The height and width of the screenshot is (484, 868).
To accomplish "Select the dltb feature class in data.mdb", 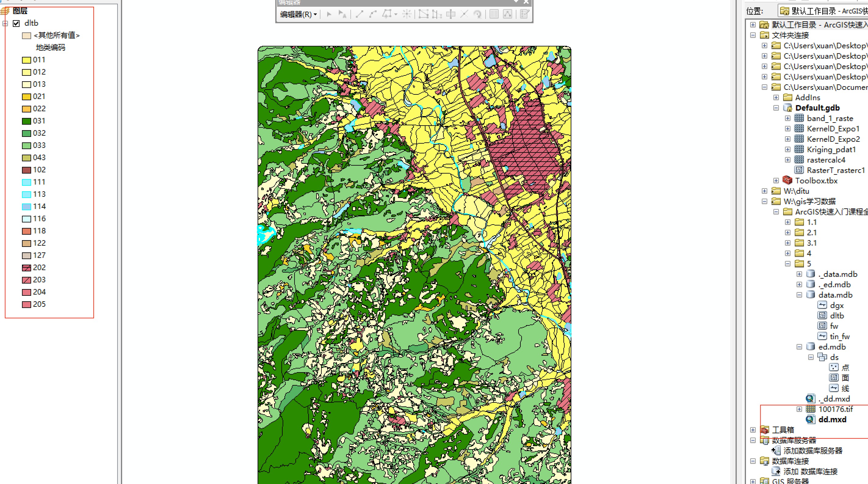I will click(x=837, y=316).
